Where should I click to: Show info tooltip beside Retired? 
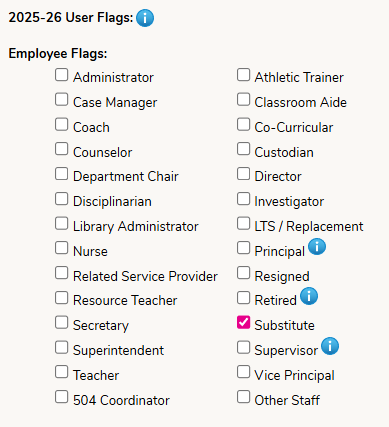[x=309, y=296]
